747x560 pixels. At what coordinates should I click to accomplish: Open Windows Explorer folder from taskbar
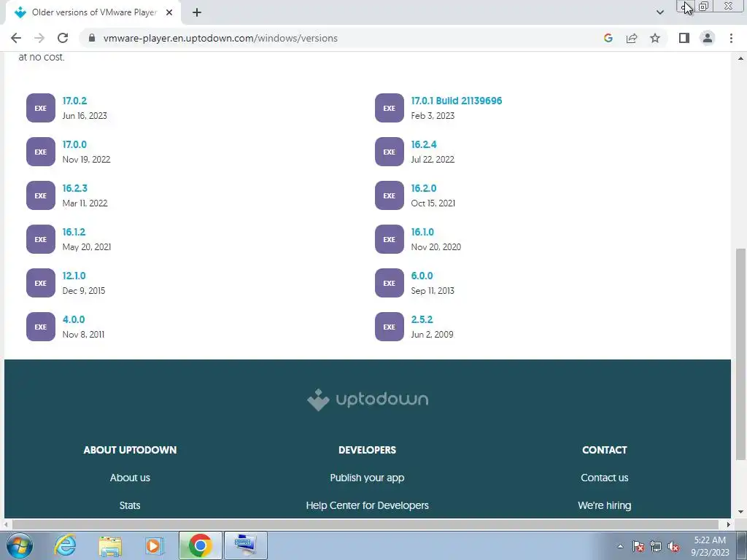(110, 545)
